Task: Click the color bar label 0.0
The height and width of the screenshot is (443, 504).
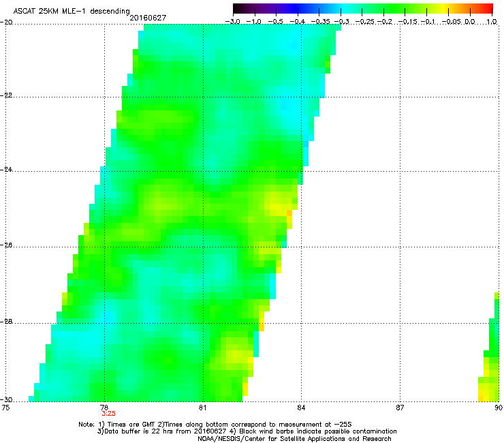Action: 470,22
